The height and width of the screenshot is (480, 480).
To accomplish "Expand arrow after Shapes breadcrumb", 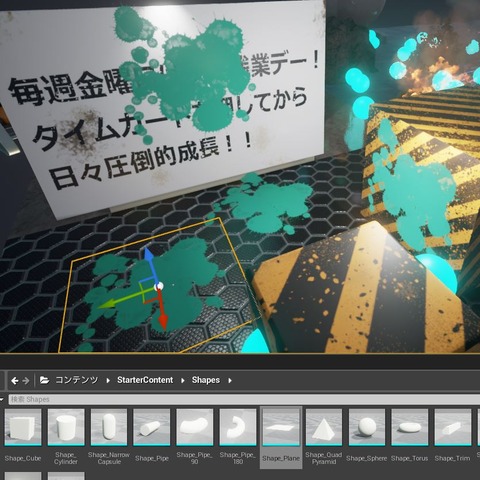I will click(x=230, y=380).
